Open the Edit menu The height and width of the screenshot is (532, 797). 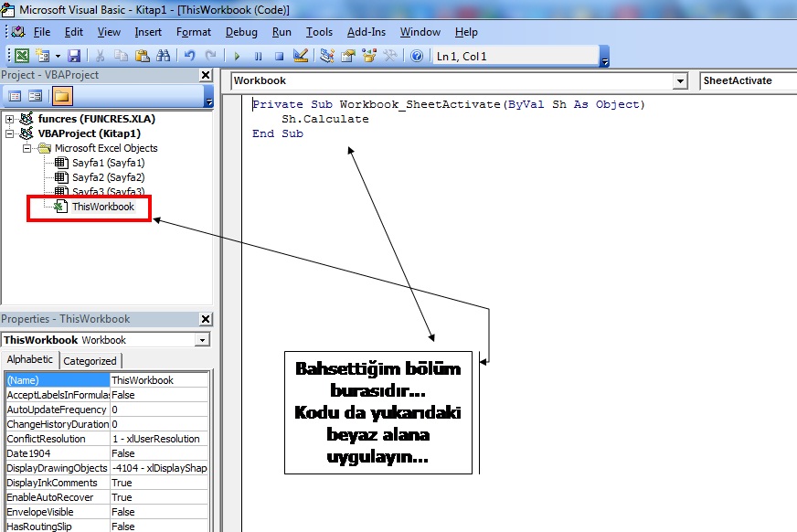tap(74, 32)
